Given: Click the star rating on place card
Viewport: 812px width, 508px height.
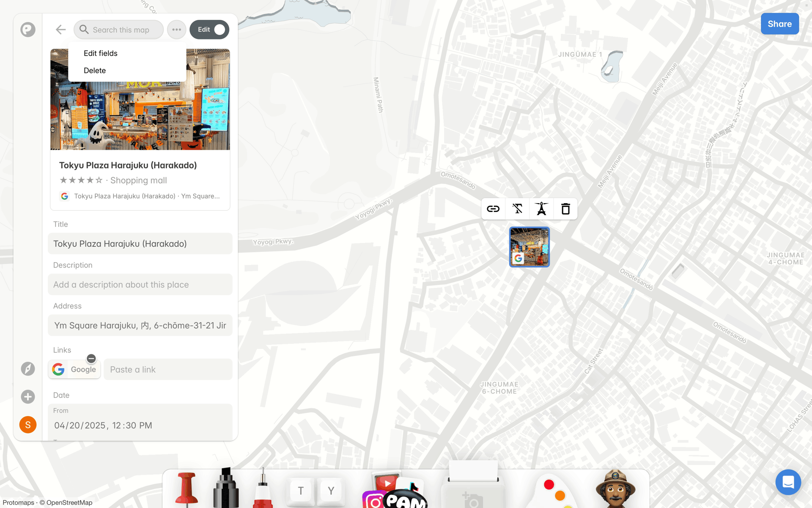Looking at the screenshot, I should (x=81, y=180).
